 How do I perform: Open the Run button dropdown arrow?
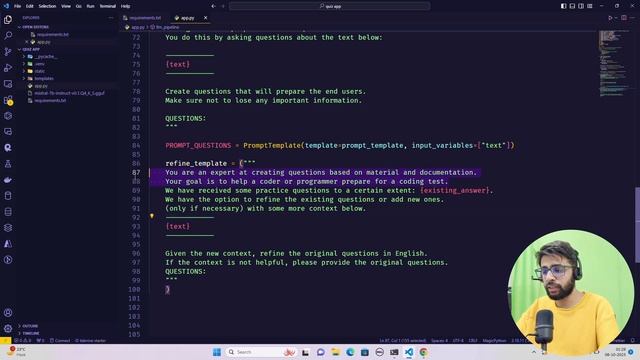tap(616, 18)
